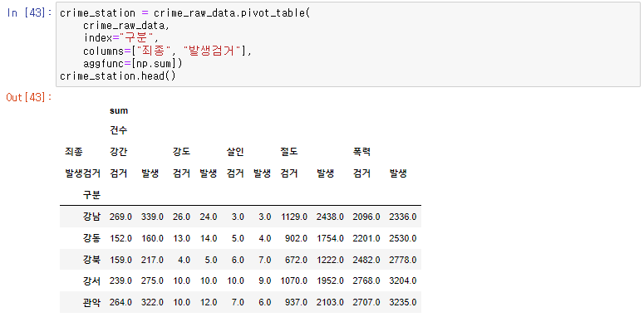Click the '검거' subheader under 강간
Image resolution: width=644 pixels, height=317 pixels.
click(x=118, y=173)
